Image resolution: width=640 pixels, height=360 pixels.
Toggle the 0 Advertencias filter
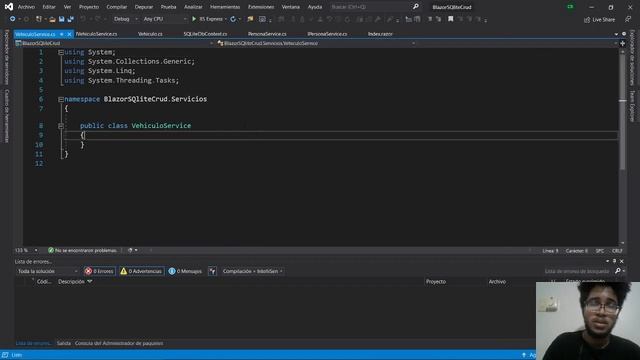141,271
